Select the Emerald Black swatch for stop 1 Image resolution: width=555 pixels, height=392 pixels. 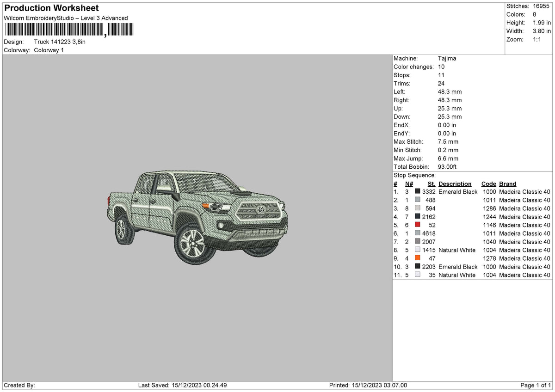[418, 191]
